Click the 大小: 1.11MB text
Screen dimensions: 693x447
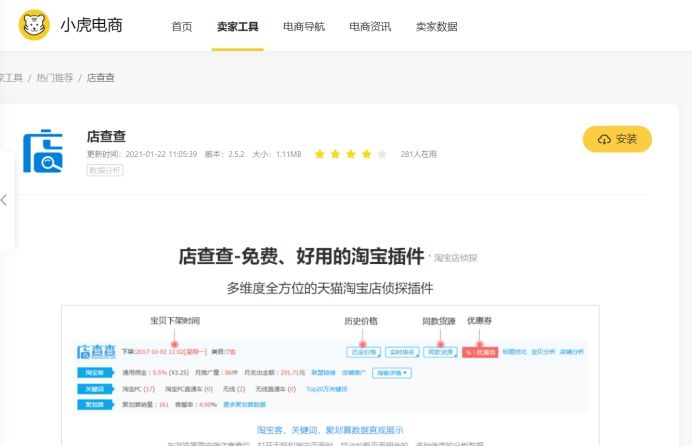click(x=277, y=154)
